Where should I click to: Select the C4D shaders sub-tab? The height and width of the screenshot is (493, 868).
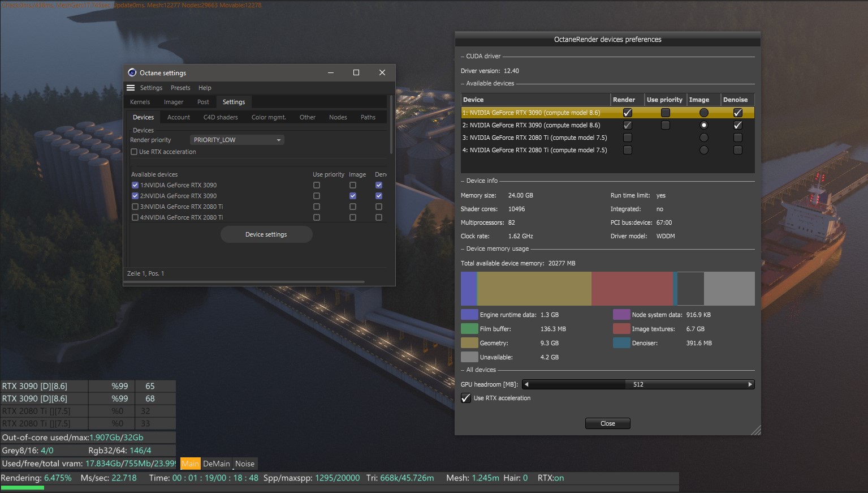[221, 117]
